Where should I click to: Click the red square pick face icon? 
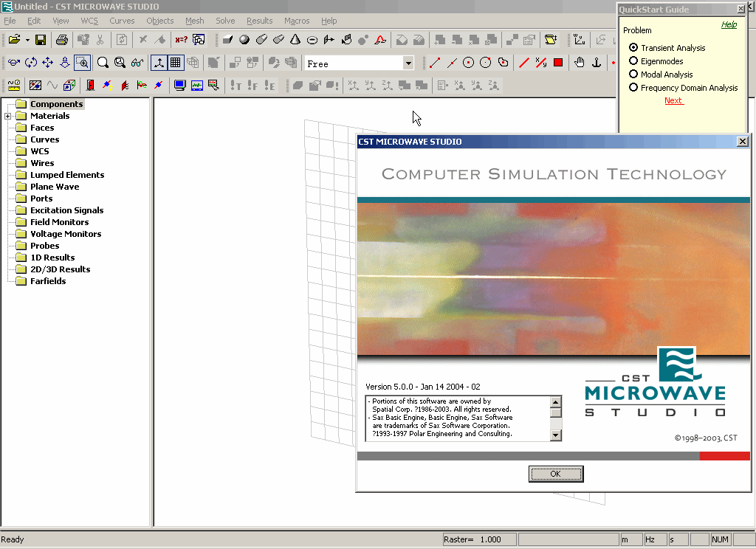(x=558, y=62)
